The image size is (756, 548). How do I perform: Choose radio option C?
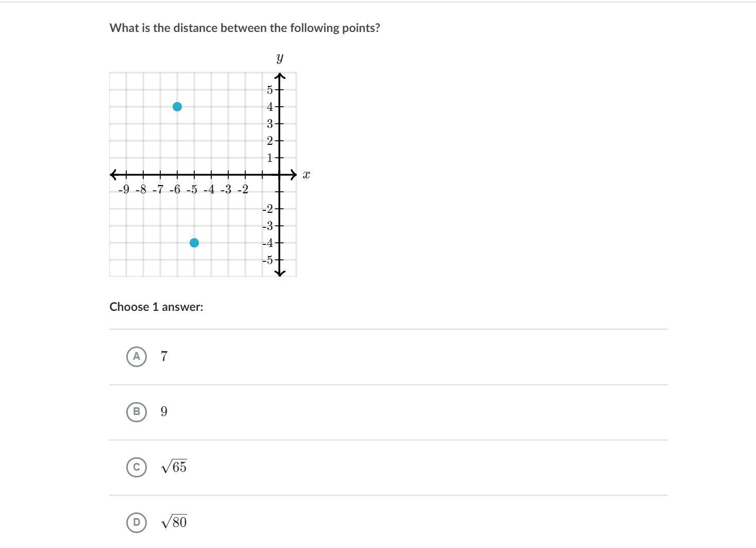coord(136,467)
